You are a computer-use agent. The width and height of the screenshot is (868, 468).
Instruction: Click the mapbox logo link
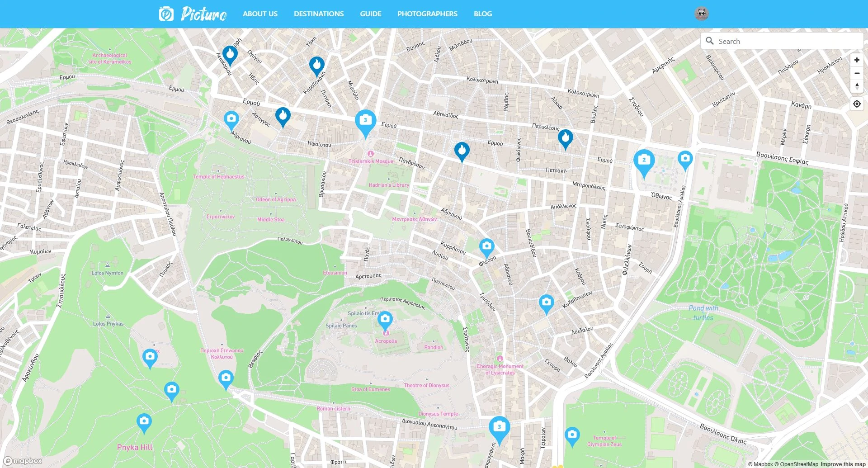pos(23,461)
